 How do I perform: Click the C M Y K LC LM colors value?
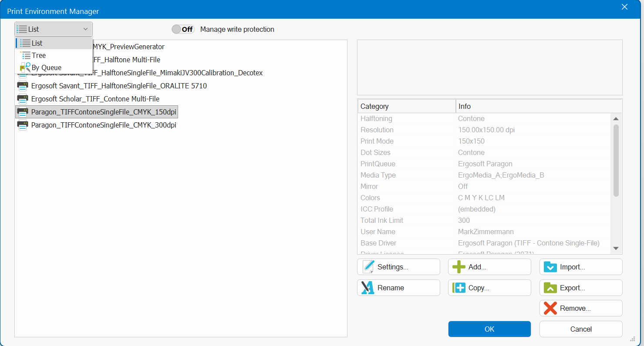(x=481, y=198)
